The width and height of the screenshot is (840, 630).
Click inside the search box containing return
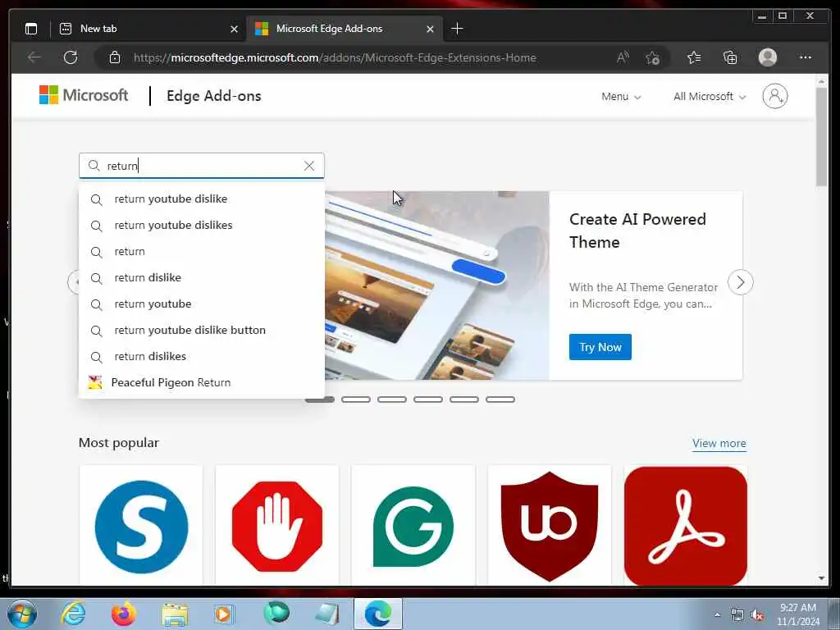coord(202,166)
